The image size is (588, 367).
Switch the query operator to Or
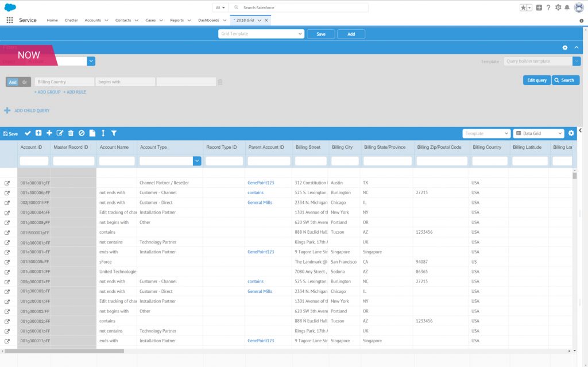[24, 82]
